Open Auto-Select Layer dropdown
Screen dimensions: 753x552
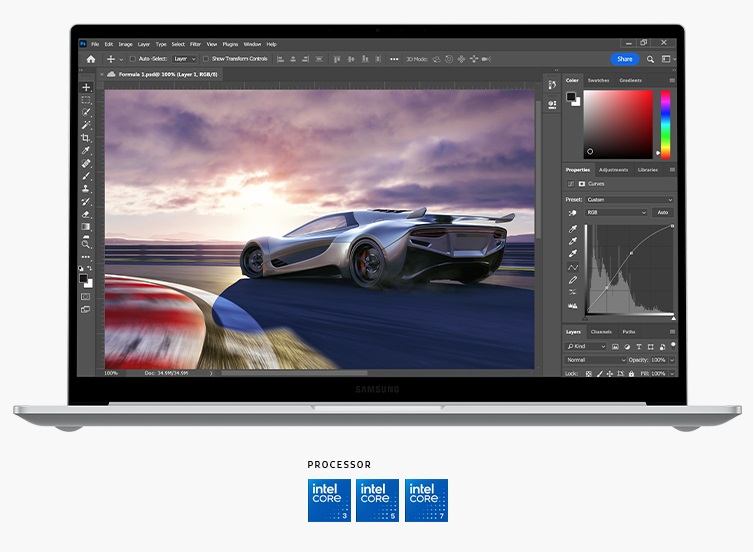pyautogui.click(x=185, y=59)
